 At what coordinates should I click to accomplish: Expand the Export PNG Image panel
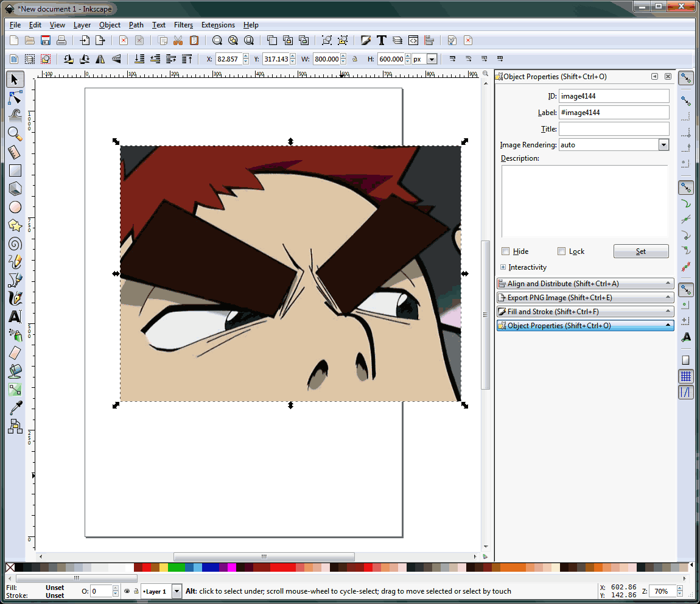(x=585, y=297)
